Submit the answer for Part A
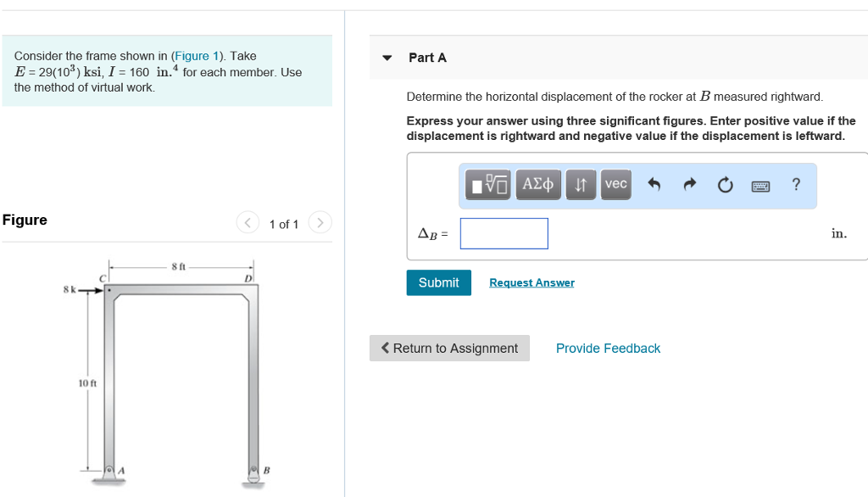This screenshot has height=497, width=868. (438, 282)
